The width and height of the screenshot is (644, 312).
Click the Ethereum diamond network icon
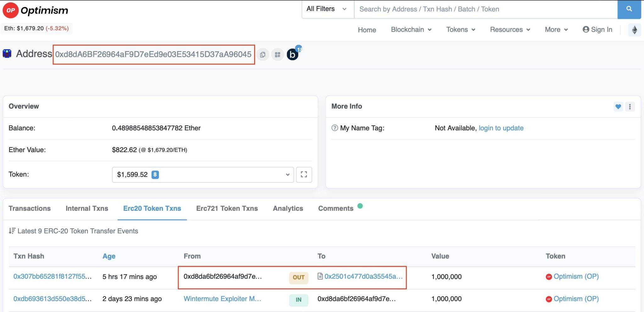[x=635, y=30]
